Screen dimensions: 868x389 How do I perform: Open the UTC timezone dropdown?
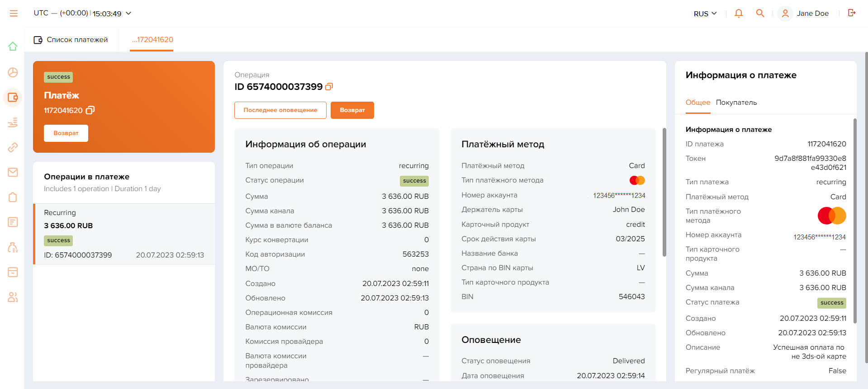[82, 14]
